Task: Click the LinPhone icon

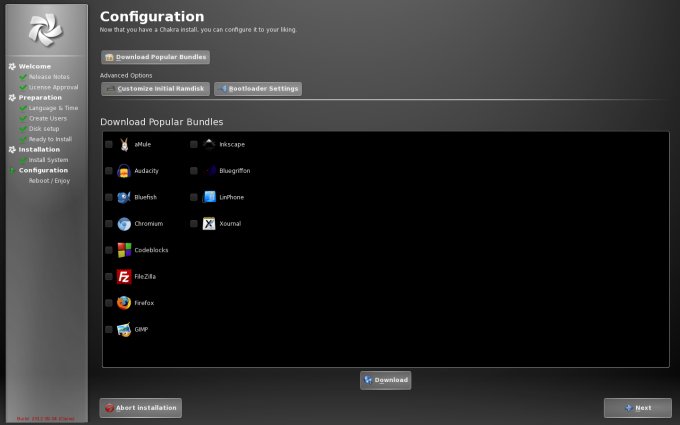Action: coord(209,197)
